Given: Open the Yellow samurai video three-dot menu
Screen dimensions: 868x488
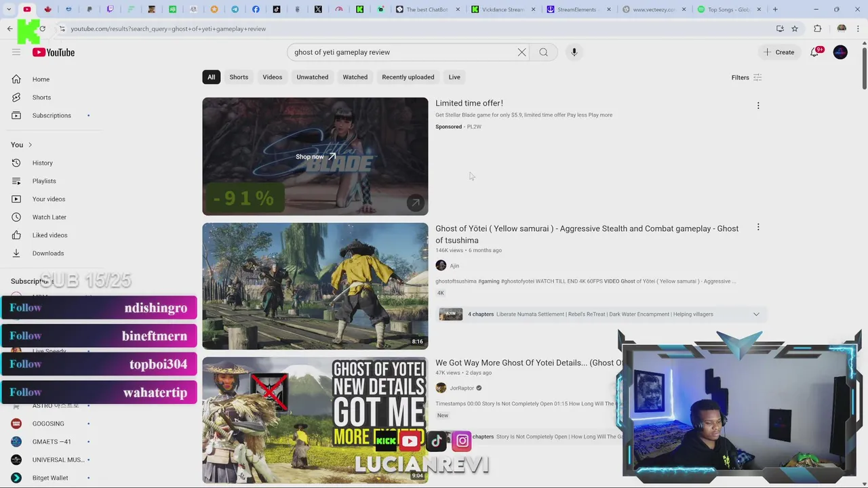Looking at the screenshot, I should point(758,228).
